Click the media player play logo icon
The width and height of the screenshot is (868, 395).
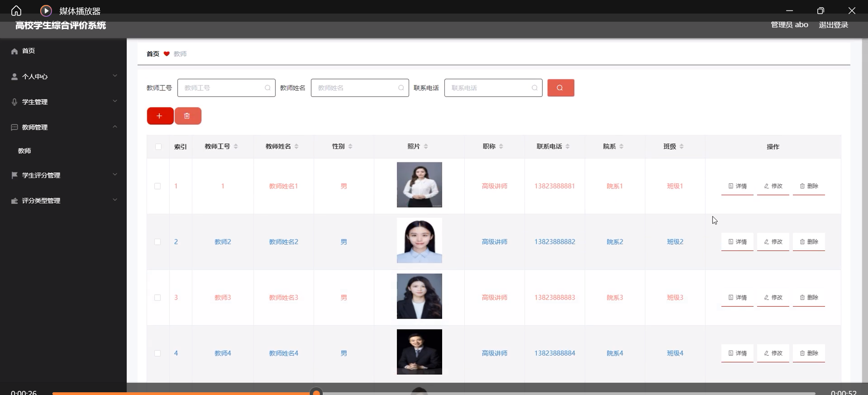coord(46,10)
